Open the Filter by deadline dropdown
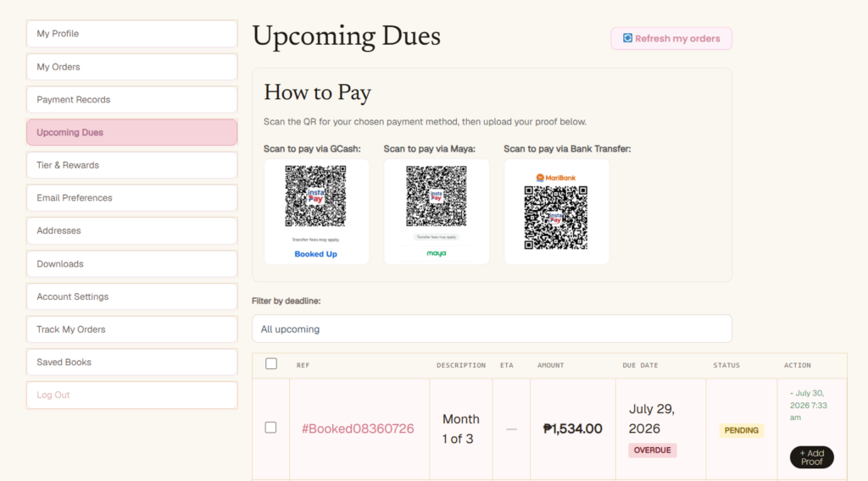The width and height of the screenshot is (868, 481). click(492, 329)
